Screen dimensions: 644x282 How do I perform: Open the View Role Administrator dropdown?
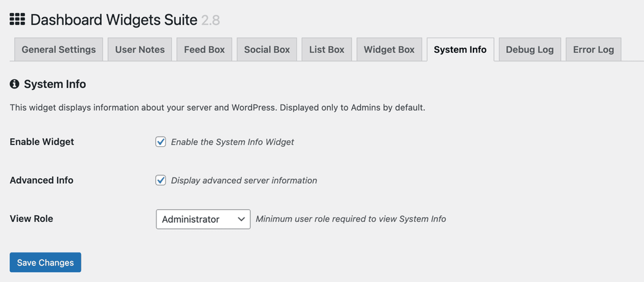click(203, 219)
